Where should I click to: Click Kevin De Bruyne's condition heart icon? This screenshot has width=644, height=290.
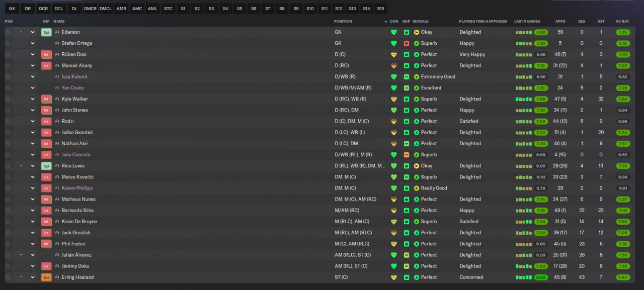coord(394,222)
